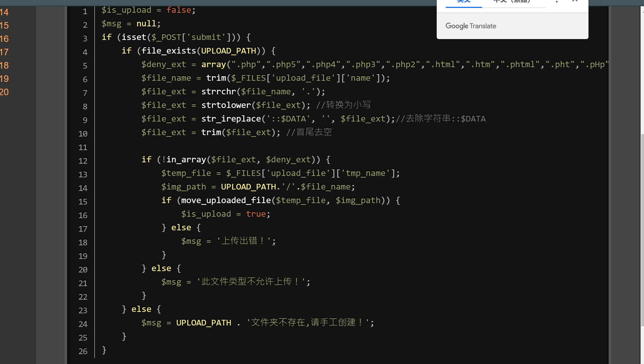
Task: Click orange number 15 in left list
Action: (x=4, y=25)
